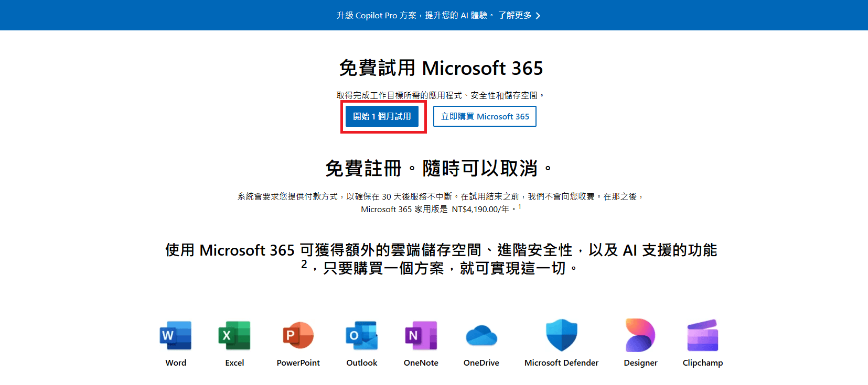Click the OneDrive cloud icon

point(481,335)
